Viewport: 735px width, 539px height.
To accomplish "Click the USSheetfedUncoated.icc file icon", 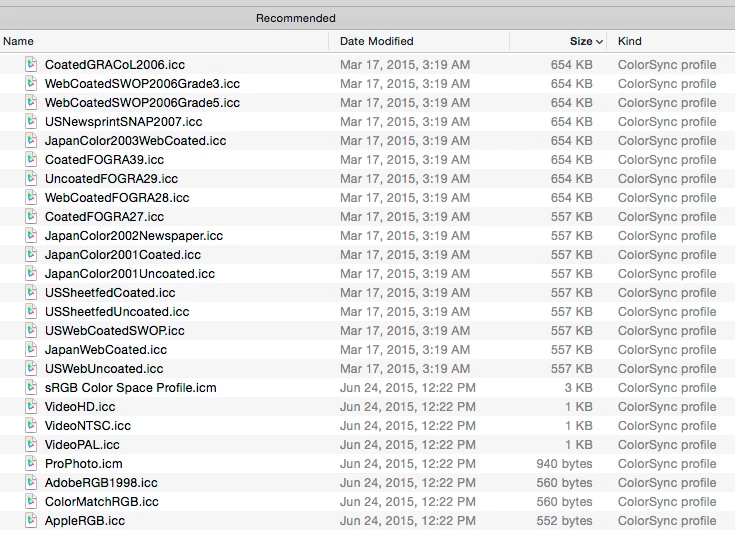I will coord(31,311).
